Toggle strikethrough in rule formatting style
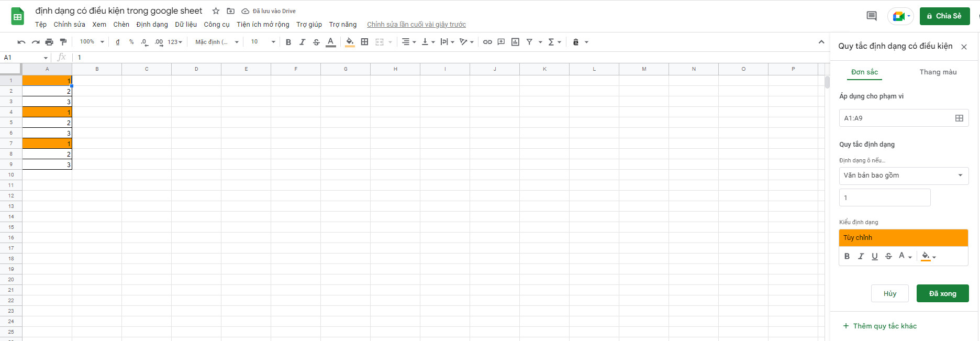This screenshot has width=980, height=341. (x=888, y=256)
